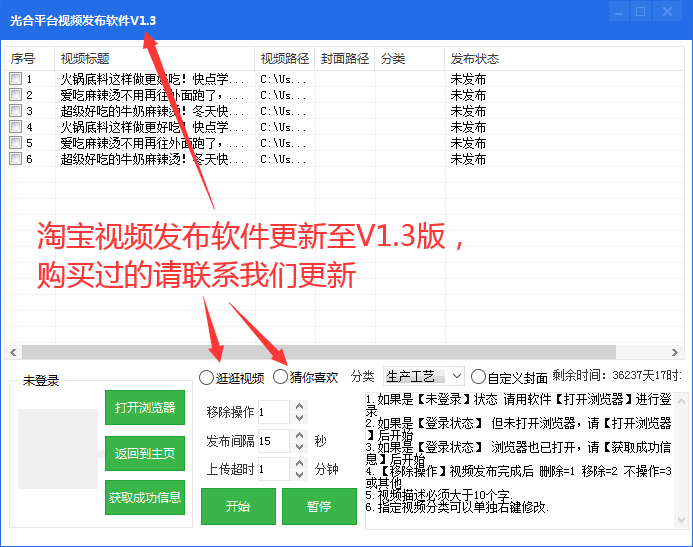Tick the checkbox for row 1
The height and width of the screenshot is (547, 693).
pyautogui.click(x=15, y=79)
